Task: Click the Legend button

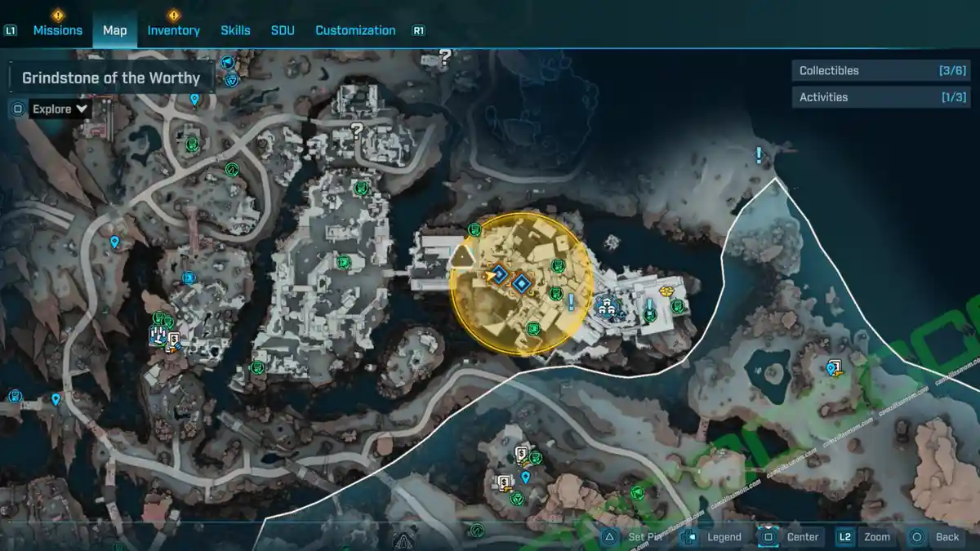Action: 724,536
